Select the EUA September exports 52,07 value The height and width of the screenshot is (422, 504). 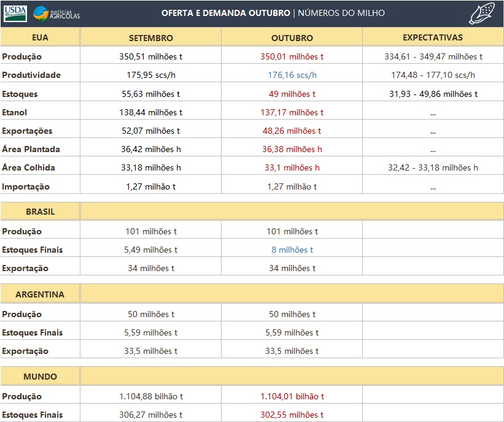150,131
